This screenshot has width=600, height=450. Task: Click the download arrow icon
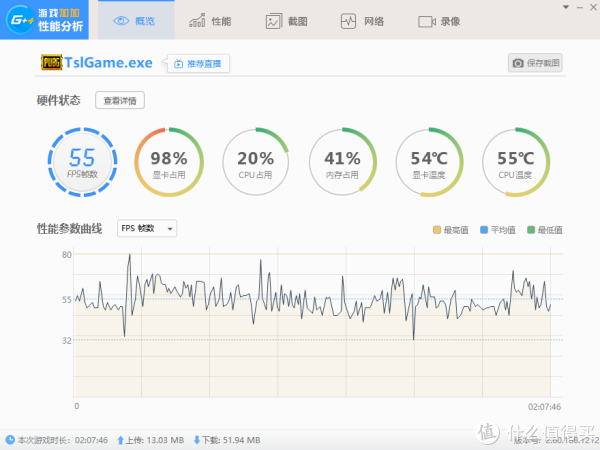[x=197, y=440]
